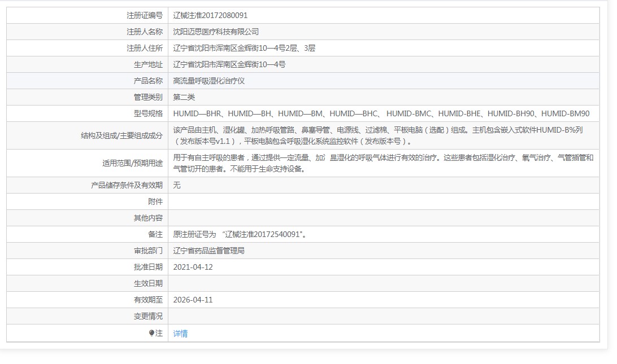This screenshot has width=617, height=364.
Task: Select registrant name 沈阳迈思医疗科技有限公司
Action: [216, 32]
